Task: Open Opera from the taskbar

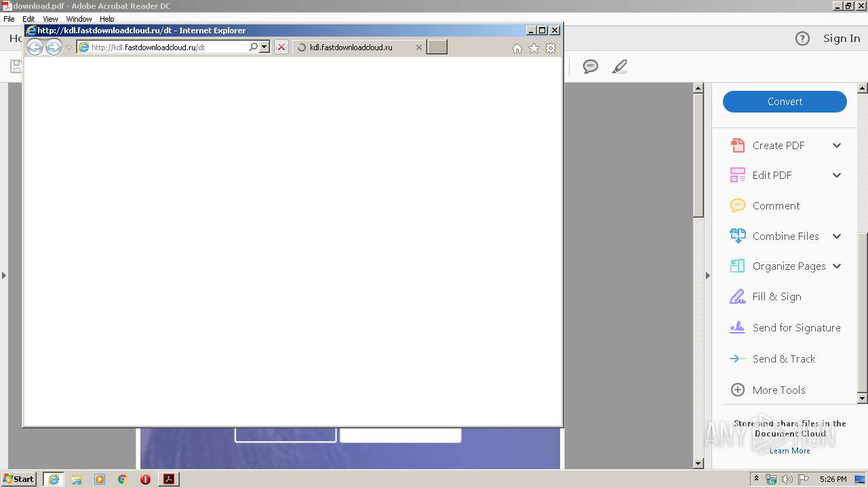Action: (x=145, y=479)
